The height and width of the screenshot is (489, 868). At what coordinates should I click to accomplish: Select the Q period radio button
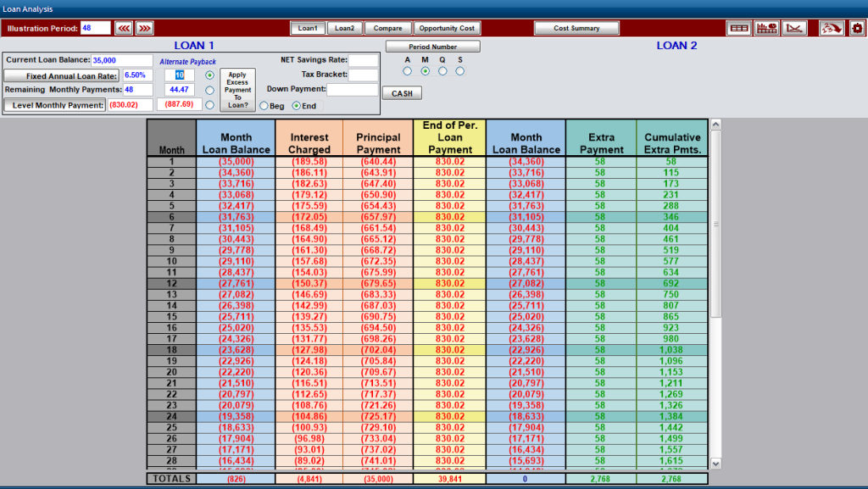[442, 71]
